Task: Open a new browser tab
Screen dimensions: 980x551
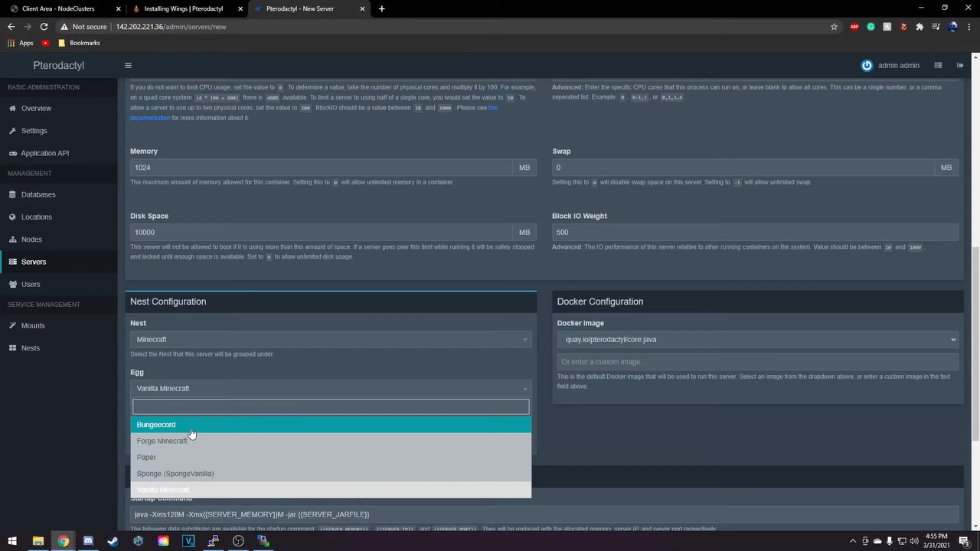Action: click(x=381, y=8)
